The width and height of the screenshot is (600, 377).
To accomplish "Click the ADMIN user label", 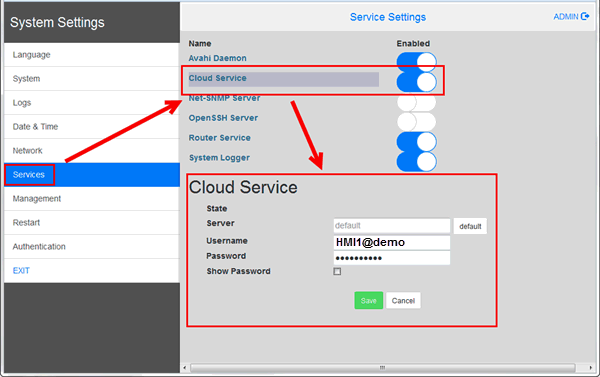I will (x=566, y=17).
